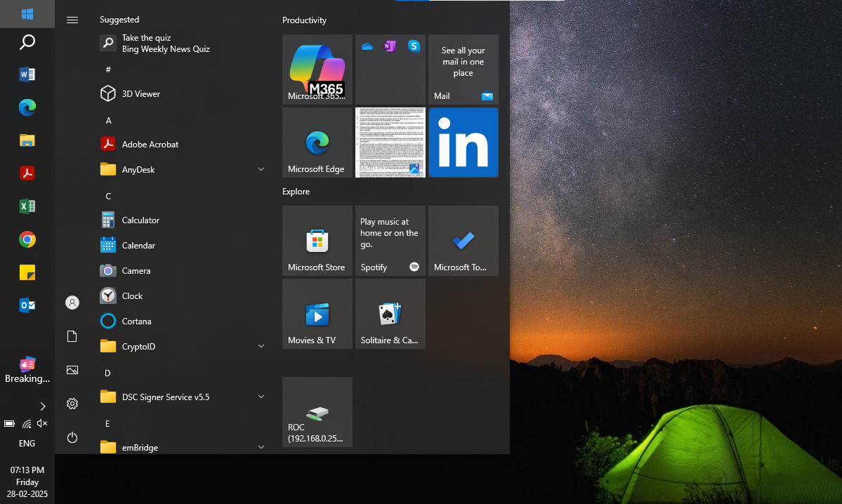The width and height of the screenshot is (842, 504).
Task: Open the Settings gear icon
Action: (72, 404)
